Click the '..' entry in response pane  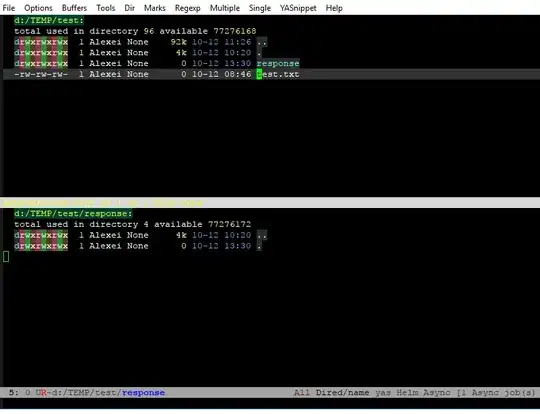pos(262,235)
